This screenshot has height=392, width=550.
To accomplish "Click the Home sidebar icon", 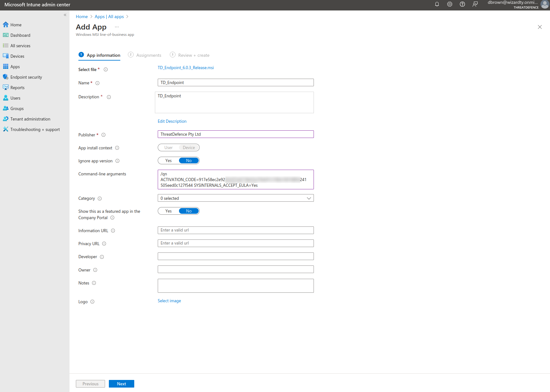I will (x=6, y=25).
